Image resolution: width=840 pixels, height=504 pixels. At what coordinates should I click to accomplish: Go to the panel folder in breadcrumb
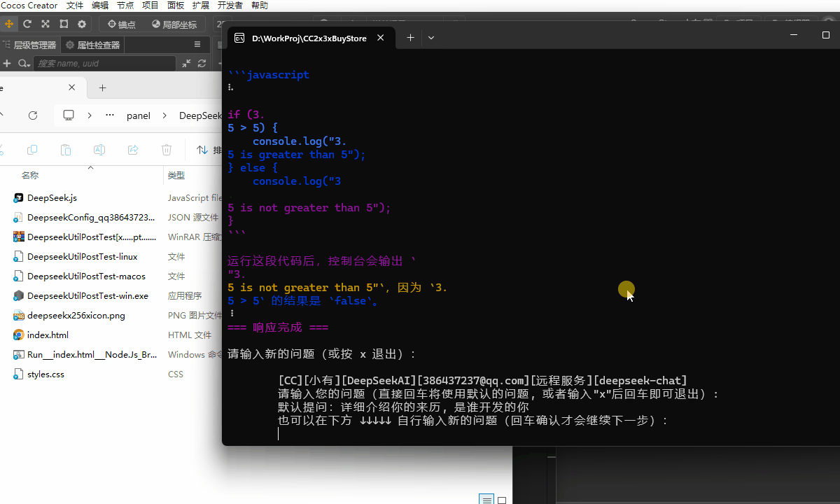pyautogui.click(x=139, y=115)
